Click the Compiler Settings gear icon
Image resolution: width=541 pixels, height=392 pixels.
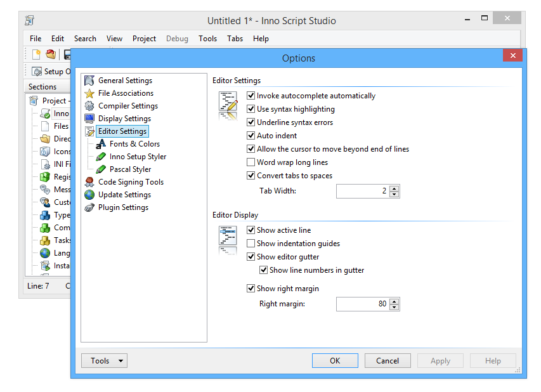[89, 106]
